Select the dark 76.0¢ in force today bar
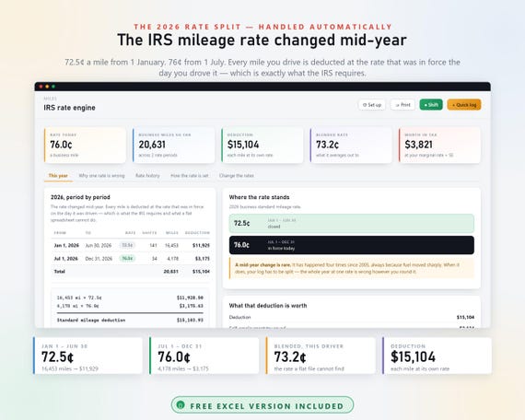525x420 pixels. 352,245
